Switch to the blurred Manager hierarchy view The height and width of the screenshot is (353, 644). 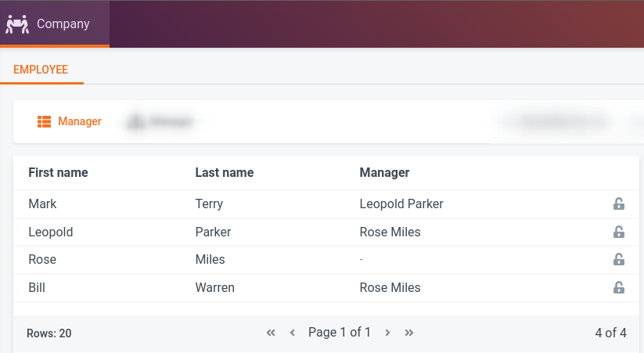tap(160, 121)
